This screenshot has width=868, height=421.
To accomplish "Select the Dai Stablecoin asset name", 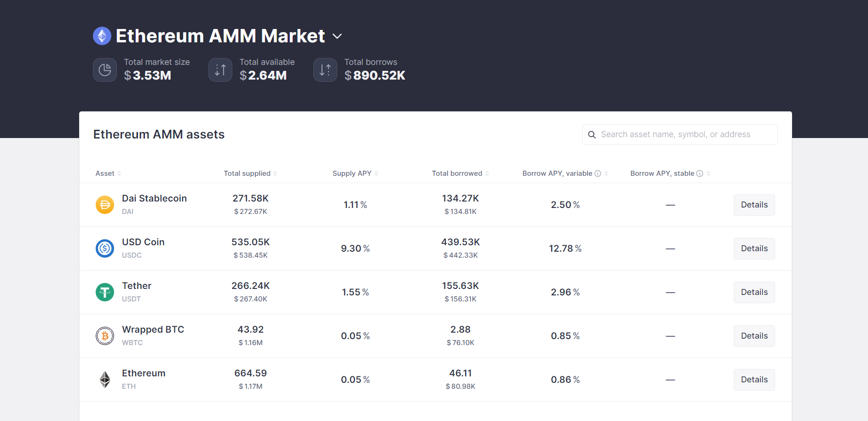I will (154, 198).
